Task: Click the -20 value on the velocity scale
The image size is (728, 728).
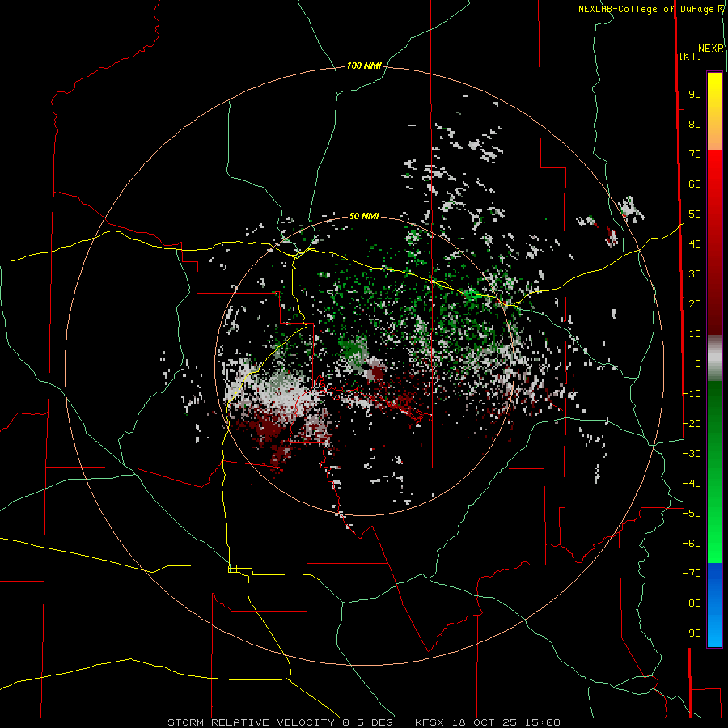Action: 692,424
